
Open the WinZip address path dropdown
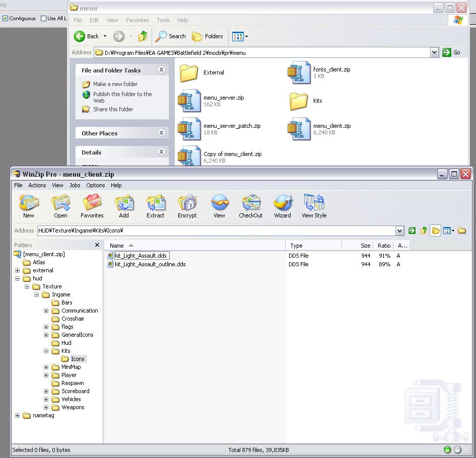[399, 231]
